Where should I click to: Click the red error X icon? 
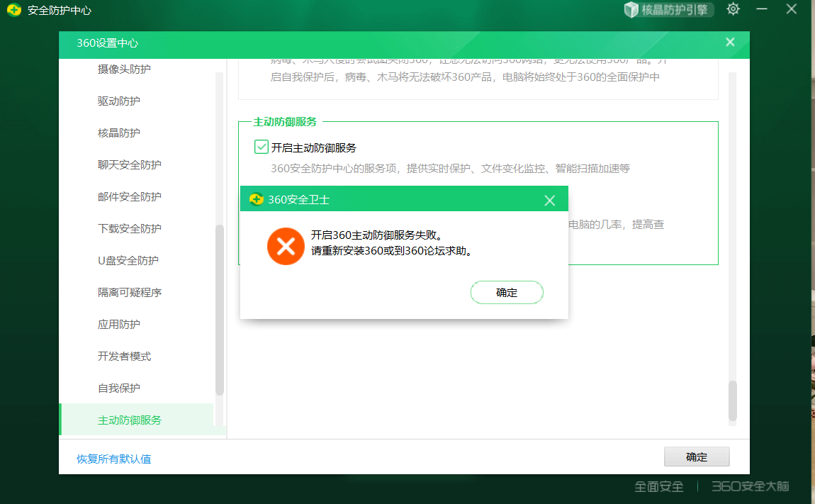click(286, 246)
